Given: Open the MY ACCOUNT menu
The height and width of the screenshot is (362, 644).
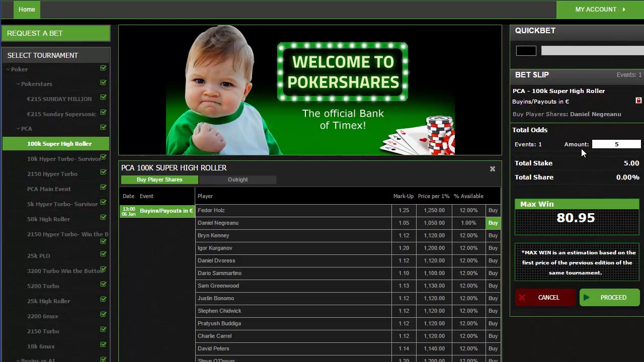Looking at the screenshot, I should tap(600, 9).
